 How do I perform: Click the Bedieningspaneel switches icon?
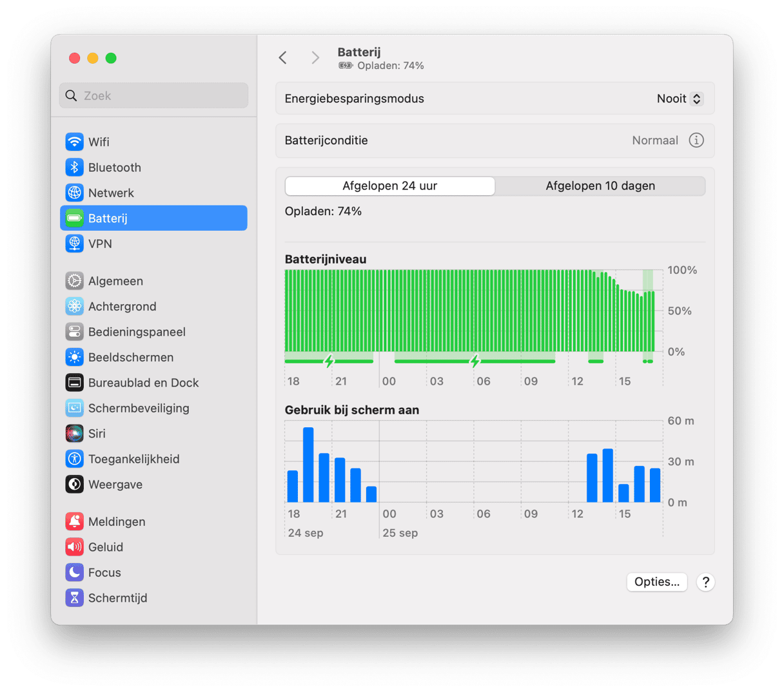(x=75, y=332)
